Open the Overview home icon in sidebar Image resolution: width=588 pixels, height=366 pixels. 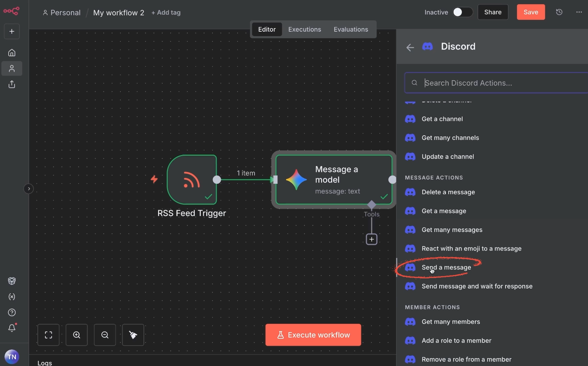[12, 53]
